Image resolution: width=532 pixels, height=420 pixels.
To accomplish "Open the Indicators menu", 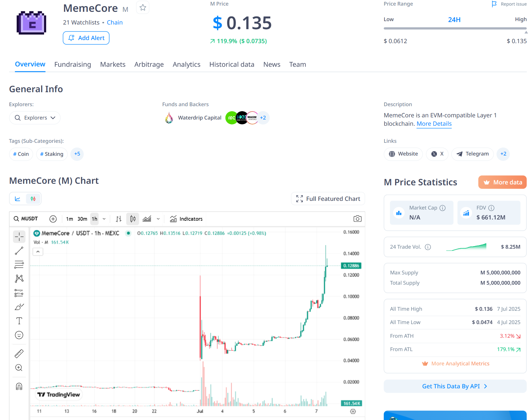I will tap(186, 219).
